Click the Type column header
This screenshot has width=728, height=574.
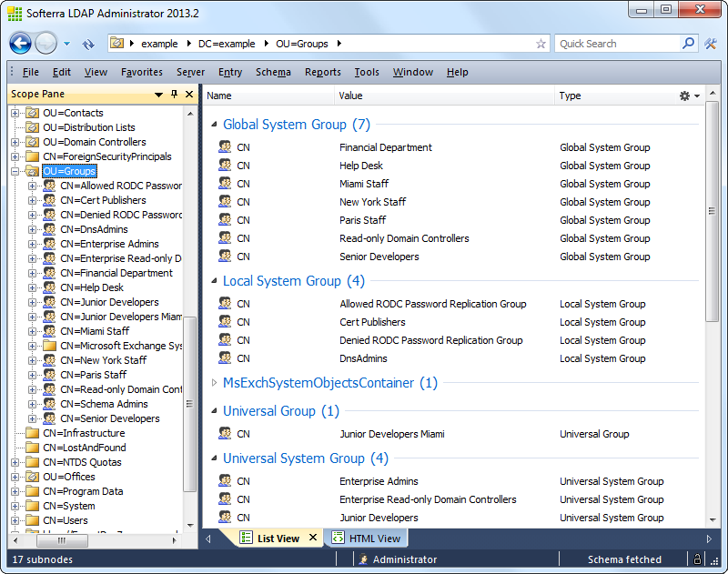coord(616,96)
